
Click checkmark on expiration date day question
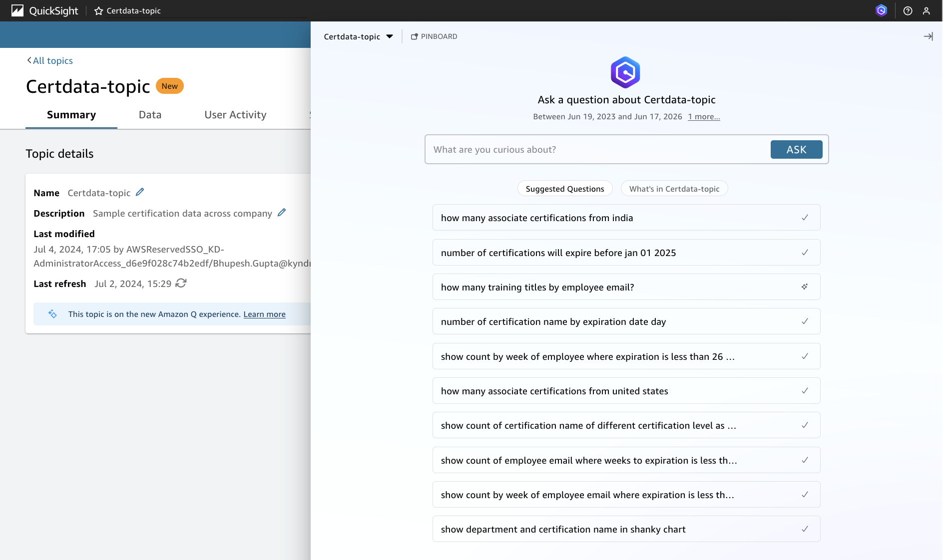805,321
